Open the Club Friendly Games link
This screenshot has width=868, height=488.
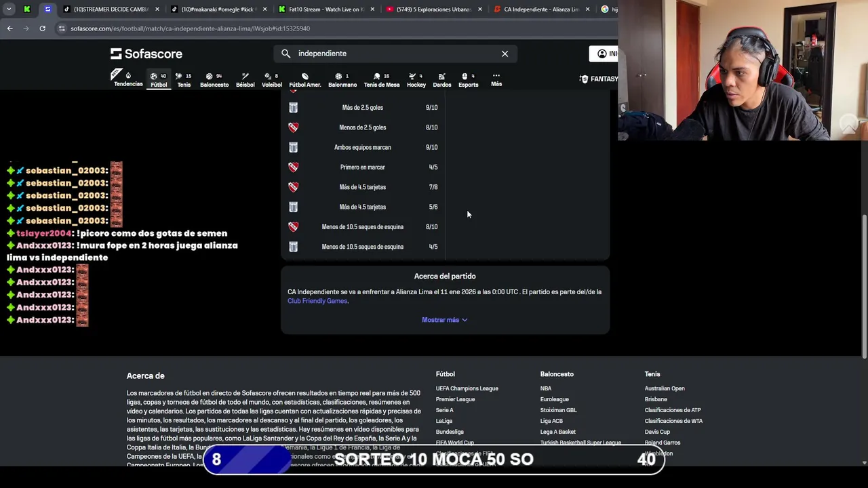(x=317, y=301)
